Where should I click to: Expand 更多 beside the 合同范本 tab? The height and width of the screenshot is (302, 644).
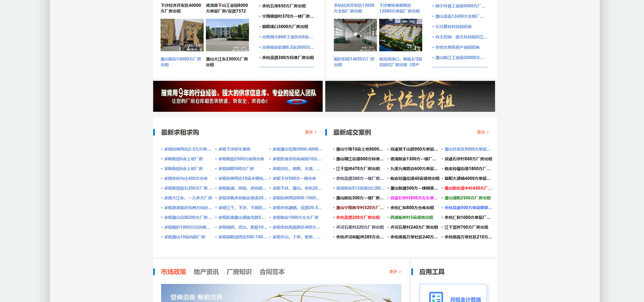[x=395, y=272]
